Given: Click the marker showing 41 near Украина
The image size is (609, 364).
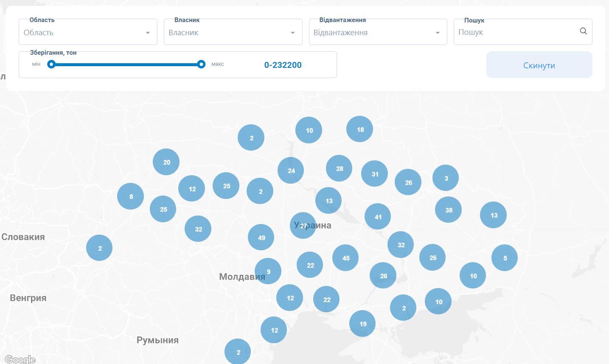Looking at the screenshot, I should (x=378, y=216).
